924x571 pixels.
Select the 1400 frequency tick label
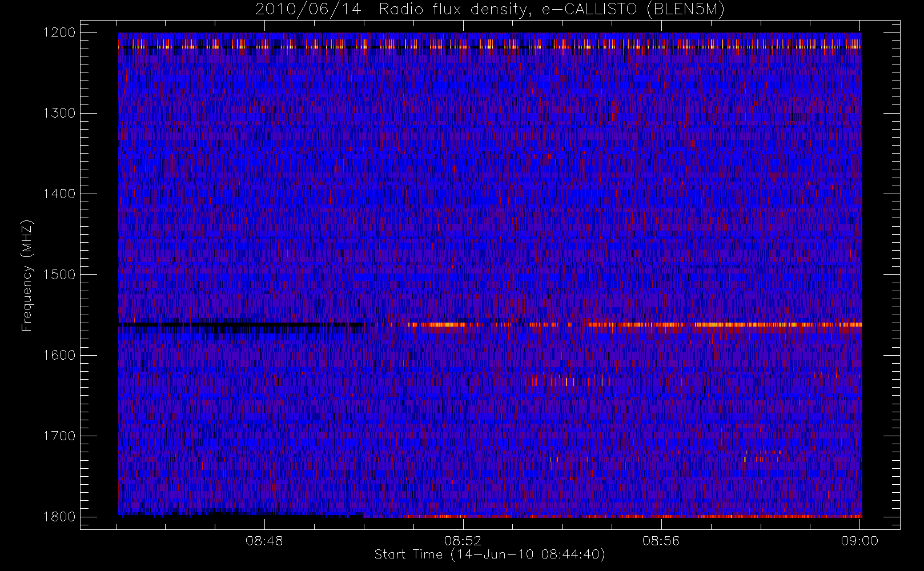tap(59, 194)
